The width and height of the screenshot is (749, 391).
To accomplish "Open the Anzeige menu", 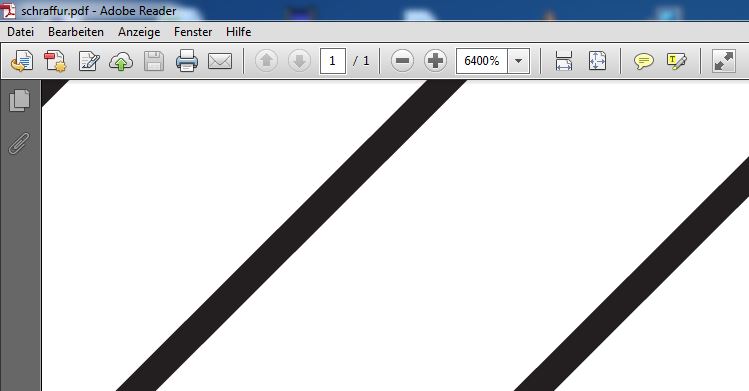I will 139,32.
